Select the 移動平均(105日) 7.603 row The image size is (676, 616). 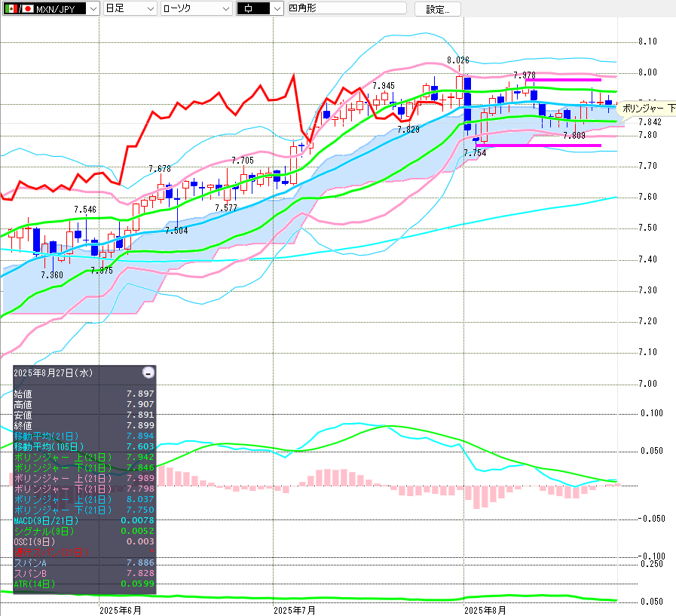click(x=84, y=446)
